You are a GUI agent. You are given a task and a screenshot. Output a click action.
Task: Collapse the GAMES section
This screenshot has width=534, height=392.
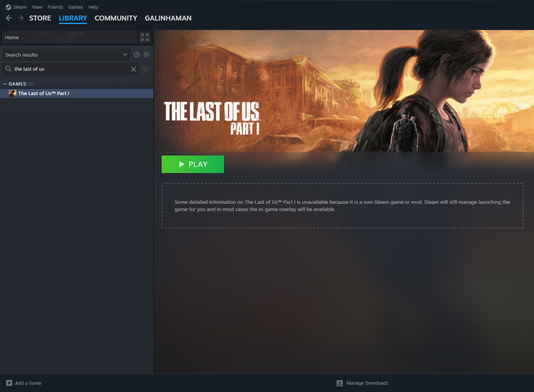coord(5,84)
